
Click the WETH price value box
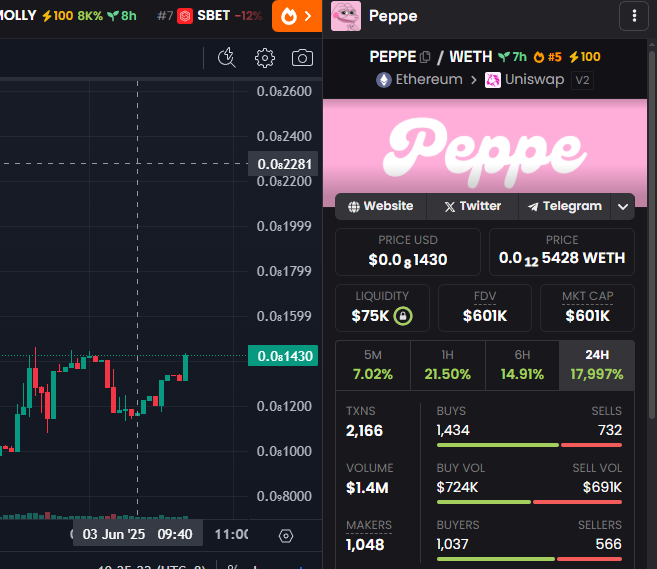tap(562, 252)
